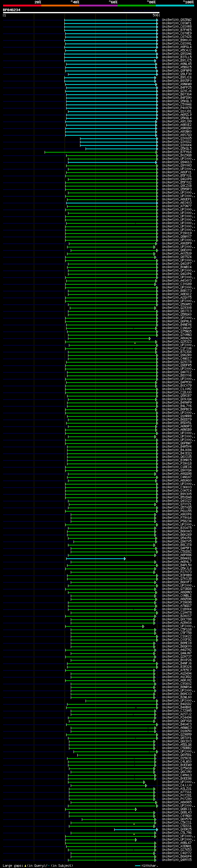Click the cyan ~100% identity legend segment
The width and height of the screenshot is (197, 868).
coord(175,6)
